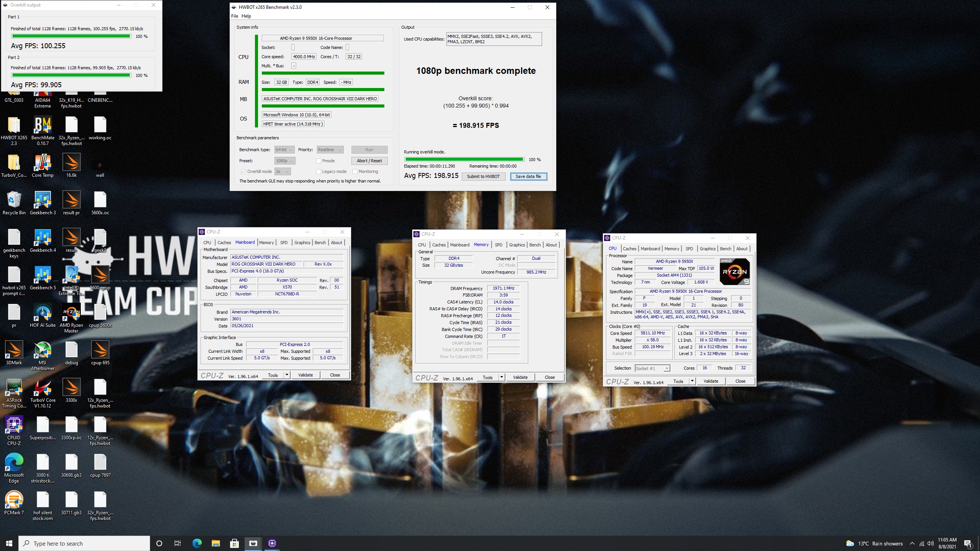Click Close in the Memory CPU-Z window

point(550,377)
